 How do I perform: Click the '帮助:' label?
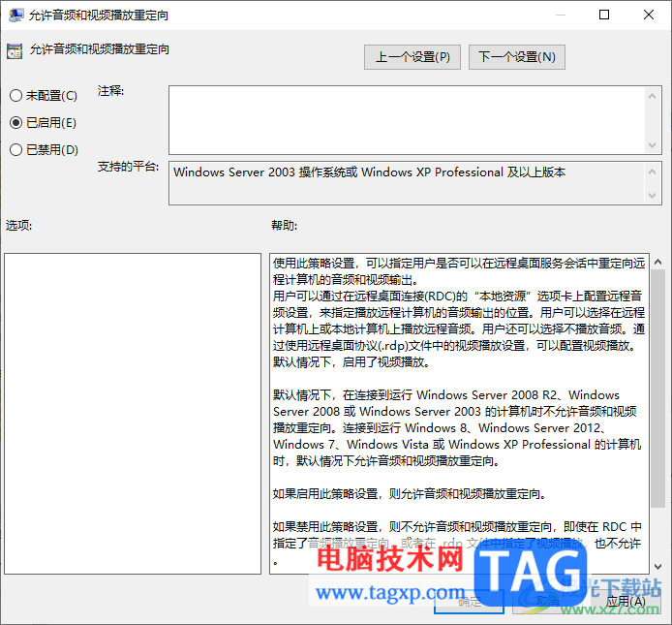pos(284,225)
